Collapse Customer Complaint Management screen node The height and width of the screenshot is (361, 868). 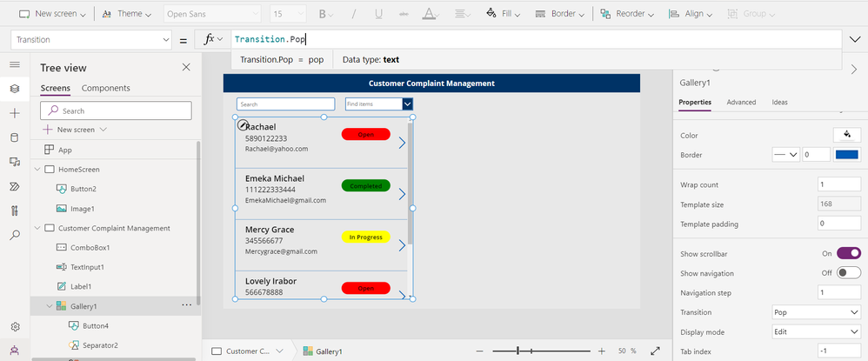(37, 228)
